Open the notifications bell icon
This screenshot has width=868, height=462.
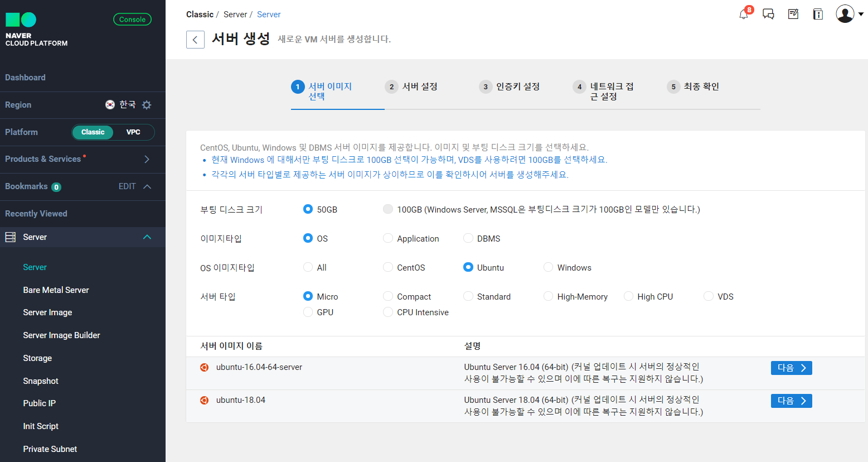744,14
